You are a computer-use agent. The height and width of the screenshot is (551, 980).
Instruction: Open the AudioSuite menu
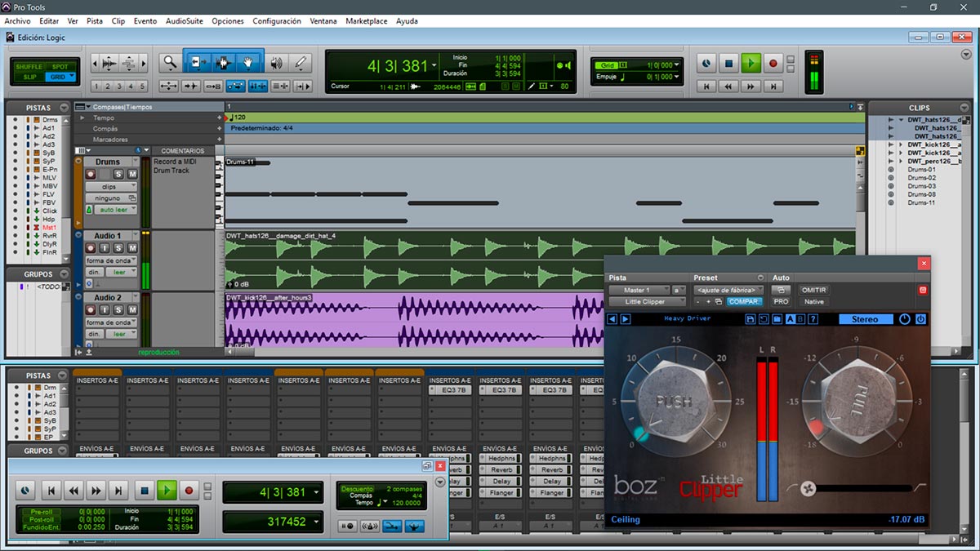pyautogui.click(x=184, y=21)
